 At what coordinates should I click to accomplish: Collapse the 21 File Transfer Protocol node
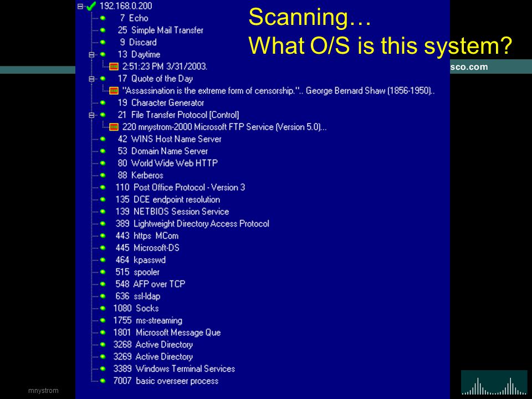[91, 115]
